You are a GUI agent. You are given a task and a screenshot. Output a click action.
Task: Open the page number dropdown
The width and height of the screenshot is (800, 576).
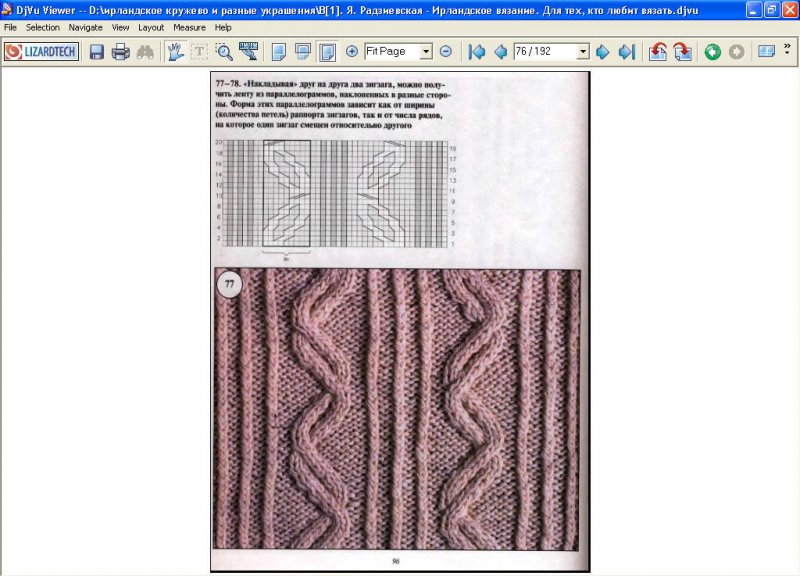click(x=583, y=52)
